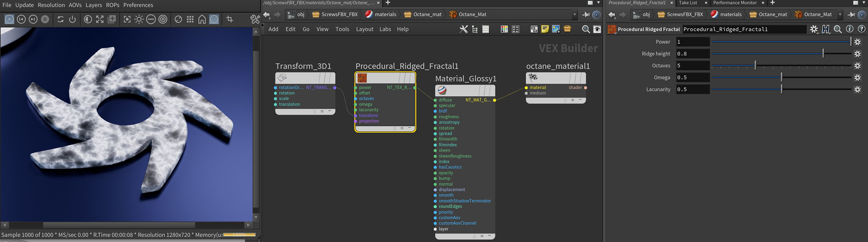The height and width of the screenshot is (242, 868).
Task: Toggle the pin icon in network editor path bar
Action: 586,15
